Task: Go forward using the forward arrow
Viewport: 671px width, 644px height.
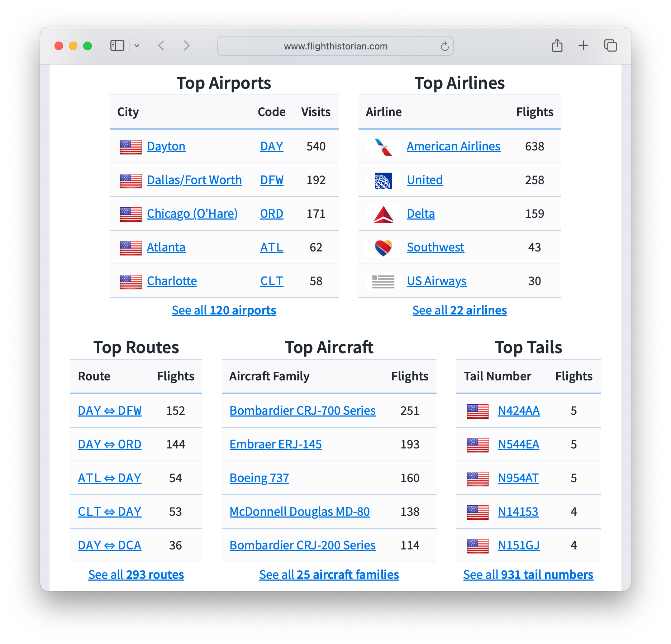Action: (186, 46)
